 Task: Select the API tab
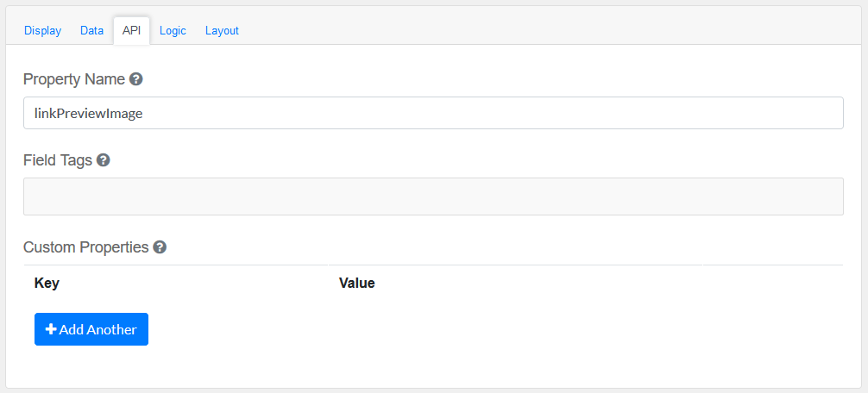132,30
